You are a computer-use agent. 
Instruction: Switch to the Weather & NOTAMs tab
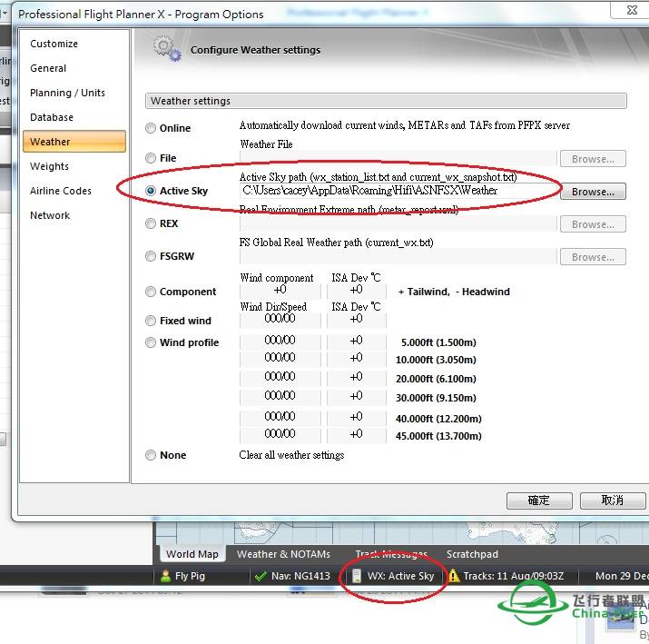[x=283, y=554]
